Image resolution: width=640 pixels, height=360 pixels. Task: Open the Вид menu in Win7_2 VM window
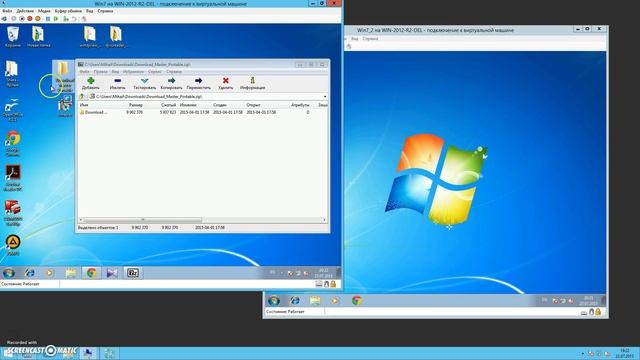(355, 39)
